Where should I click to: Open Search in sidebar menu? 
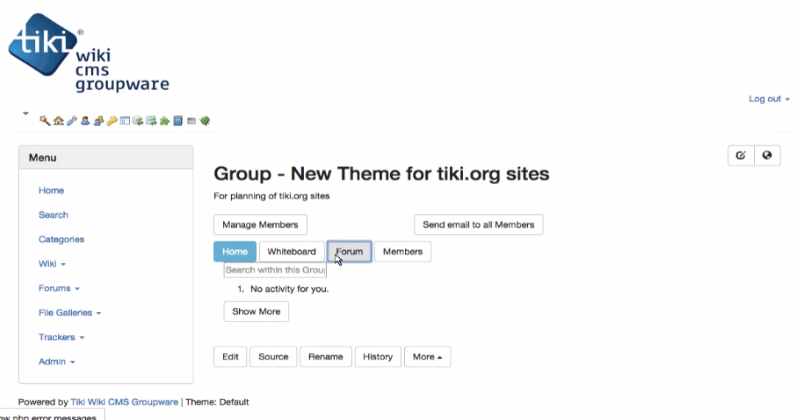pos(53,215)
